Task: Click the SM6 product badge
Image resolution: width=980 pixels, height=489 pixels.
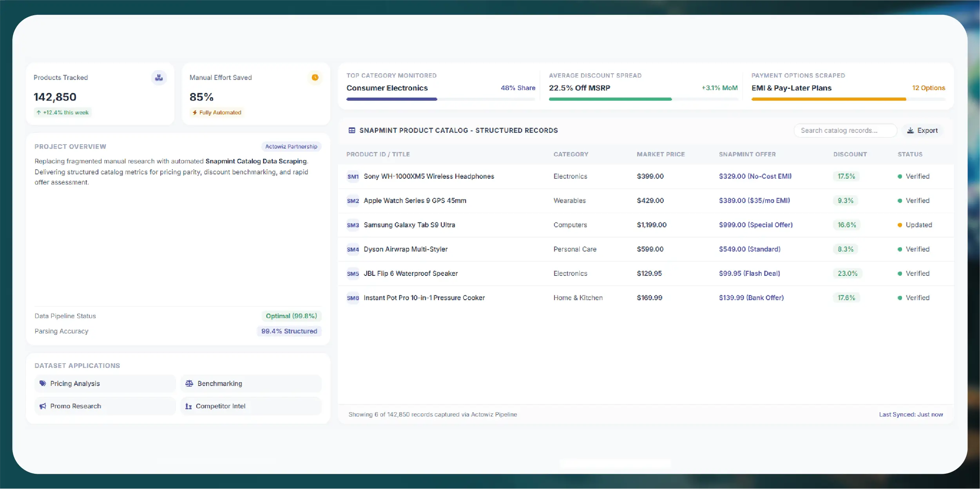Action: tap(353, 298)
